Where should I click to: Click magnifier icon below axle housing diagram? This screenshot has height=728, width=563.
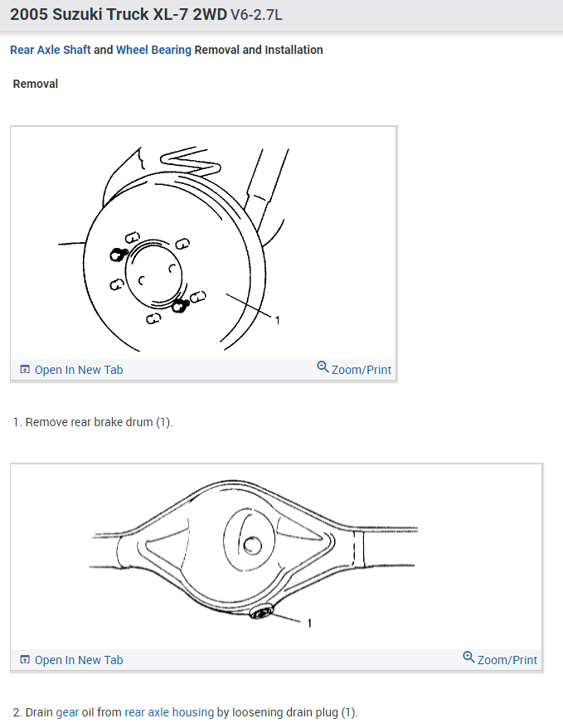468,657
